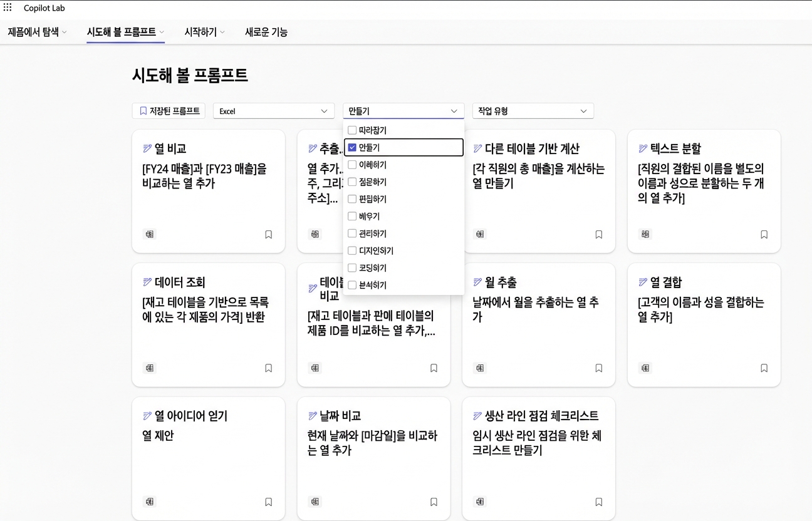This screenshot has height=521, width=812.
Task: Uncheck the 만들기 checkbox
Action: coord(352,148)
